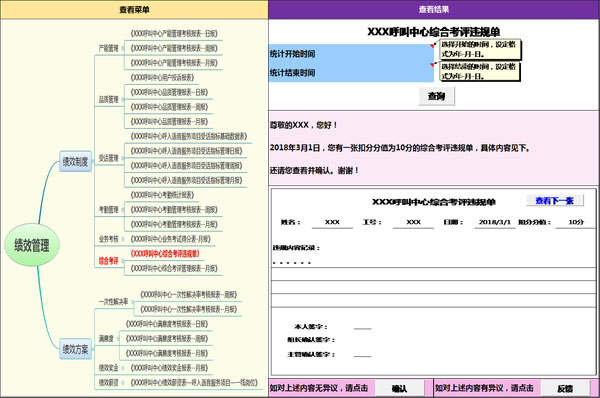Screen dimensions: 600x398
Task: Expand the 品质管理 branch
Action: pyautogui.click(x=109, y=100)
